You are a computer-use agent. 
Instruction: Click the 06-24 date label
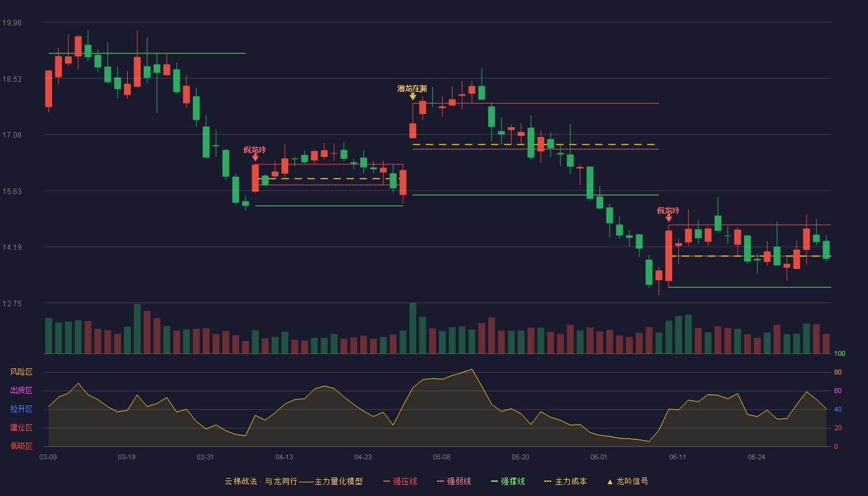756,457
